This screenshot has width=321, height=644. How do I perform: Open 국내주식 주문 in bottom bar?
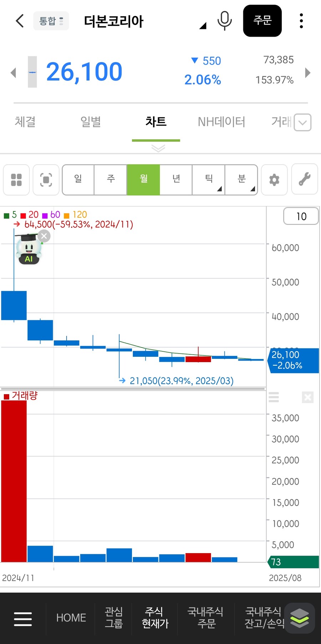pos(205,618)
